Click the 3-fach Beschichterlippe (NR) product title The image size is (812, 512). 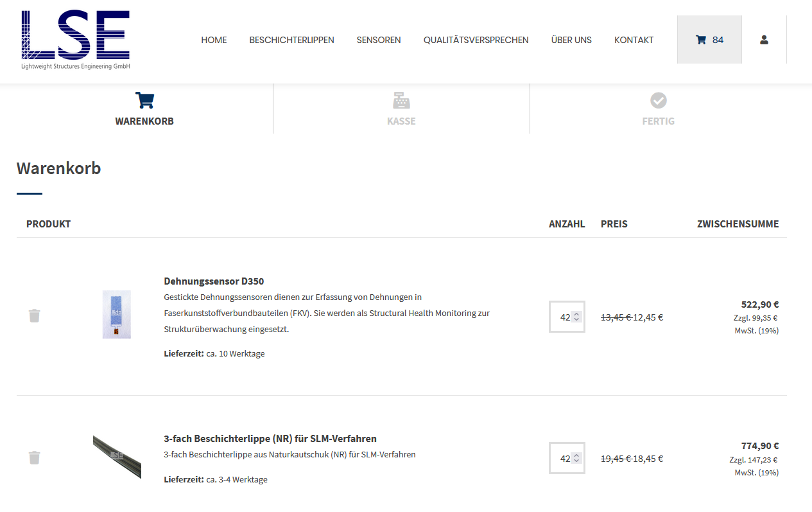[x=270, y=438]
